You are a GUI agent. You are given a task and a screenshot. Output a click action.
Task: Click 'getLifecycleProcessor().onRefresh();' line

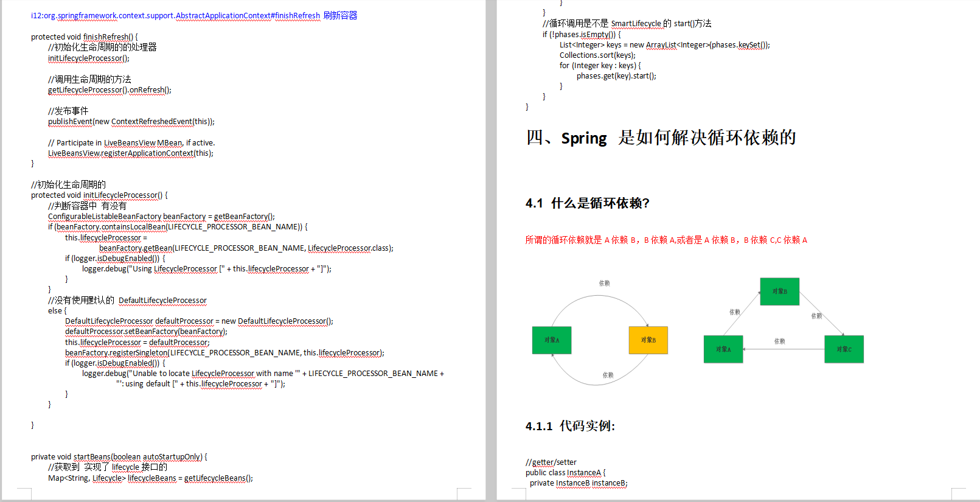[x=109, y=90]
